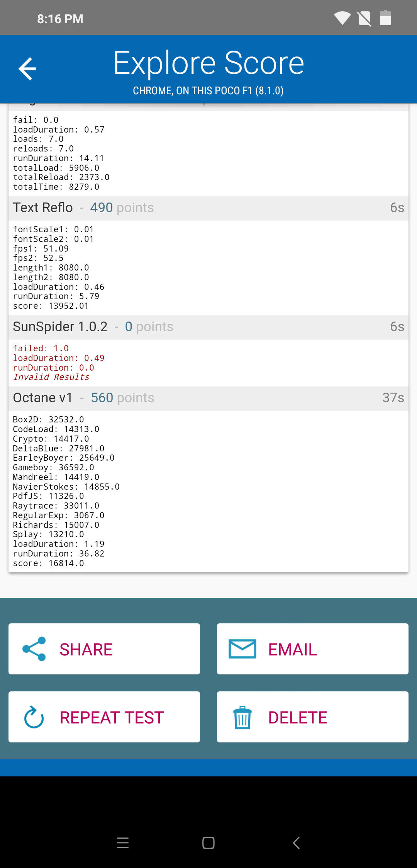The image size is (417, 868).
Task: Tap the repeat test circular arrow icon
Action: point(34,717)
